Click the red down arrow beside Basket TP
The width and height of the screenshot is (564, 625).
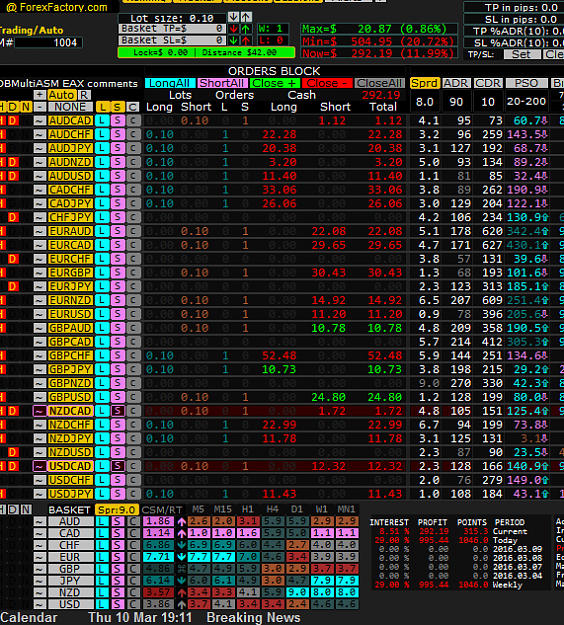[233, 29]
